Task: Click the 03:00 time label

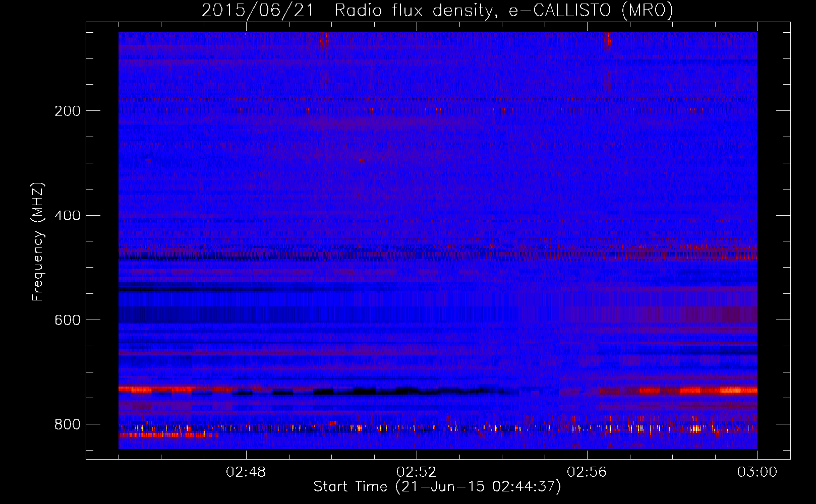Action: click(757, 472)
